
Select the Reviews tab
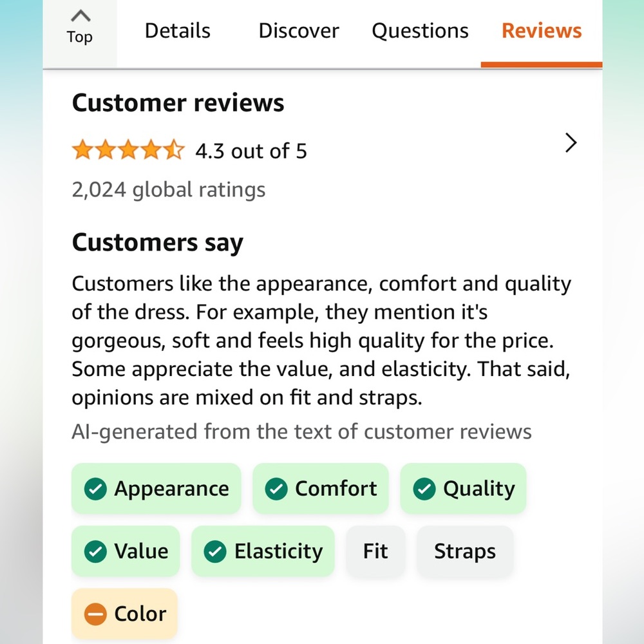point(542,31)
